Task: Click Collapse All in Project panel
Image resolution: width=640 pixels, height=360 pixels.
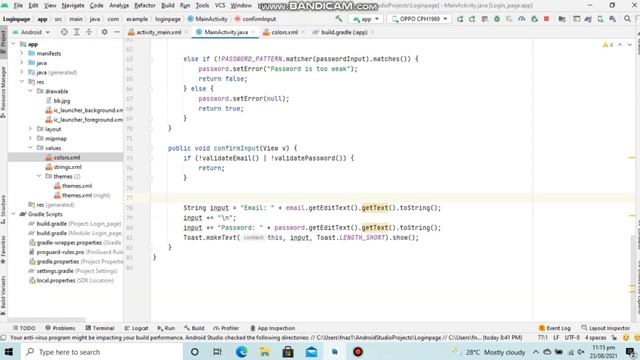Action: click(89, 32)
